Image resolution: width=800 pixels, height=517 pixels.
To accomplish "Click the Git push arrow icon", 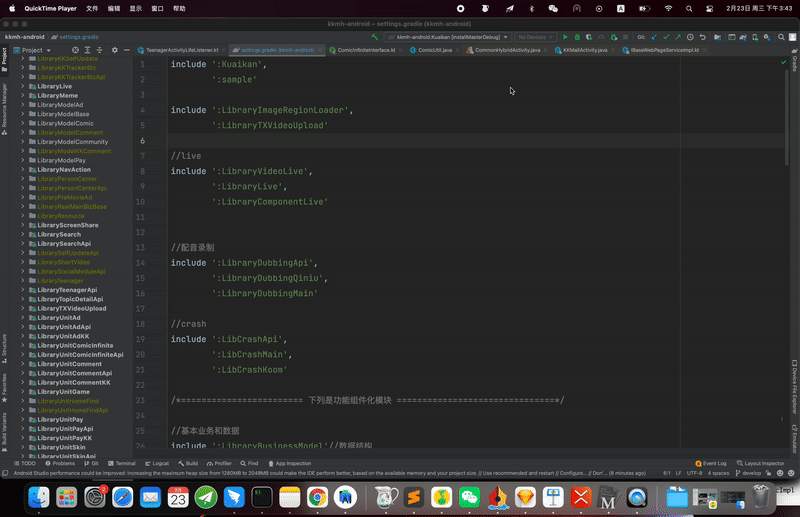I will (x=678, y=37).
